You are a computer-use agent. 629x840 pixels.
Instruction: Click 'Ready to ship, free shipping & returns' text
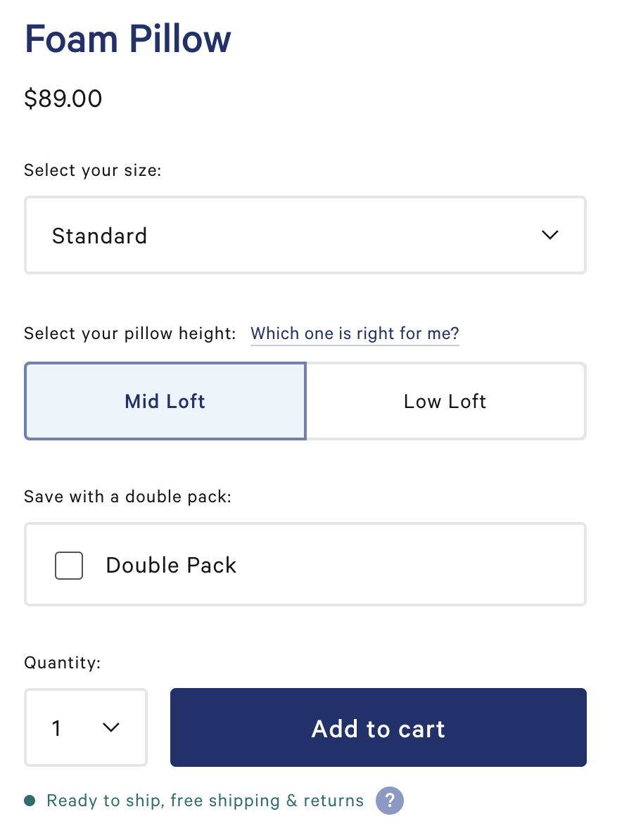tap(205, 801)
